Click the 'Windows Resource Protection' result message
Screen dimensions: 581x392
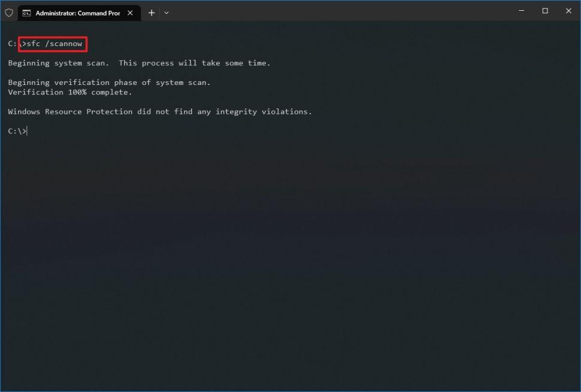pyautogui.click(x=160, y=112)
